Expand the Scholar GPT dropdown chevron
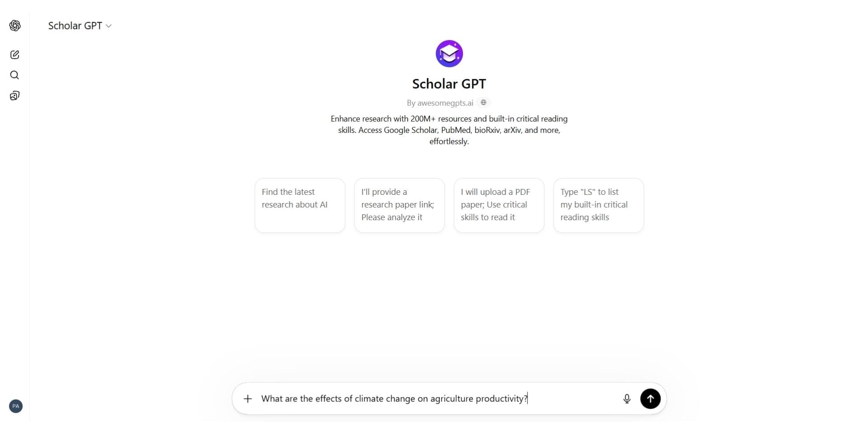This screenshot has height=434, width=868. (108, 26)
